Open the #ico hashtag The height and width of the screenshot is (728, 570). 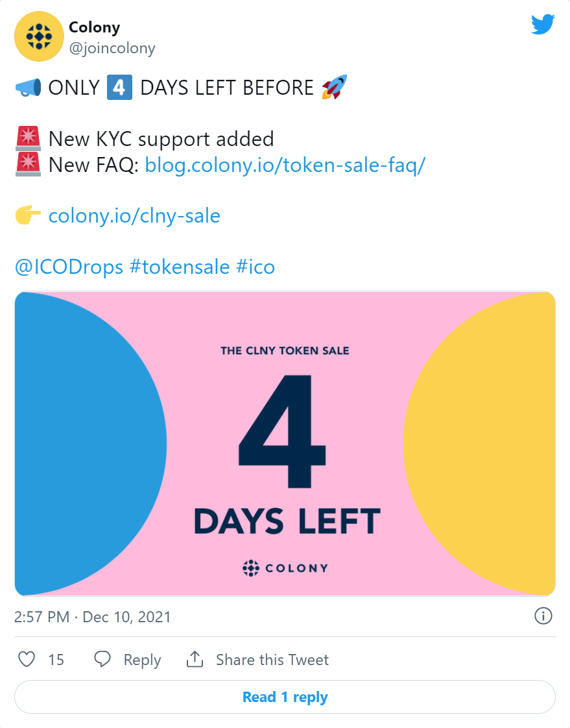coord(255,267)
